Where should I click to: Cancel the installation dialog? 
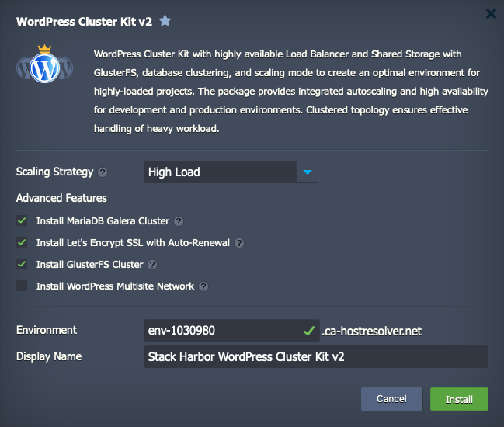(x=391, y=399)
